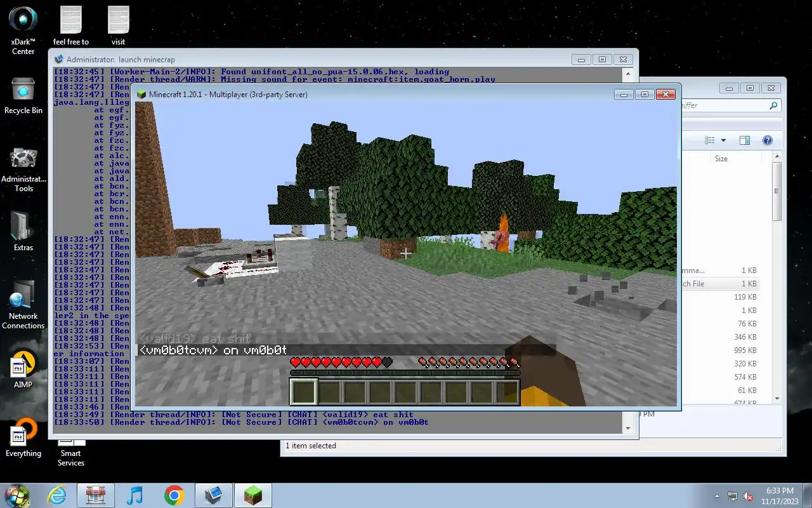
Task: Select the fifth Minecraft hotbar slot
Action: point(405,392)
